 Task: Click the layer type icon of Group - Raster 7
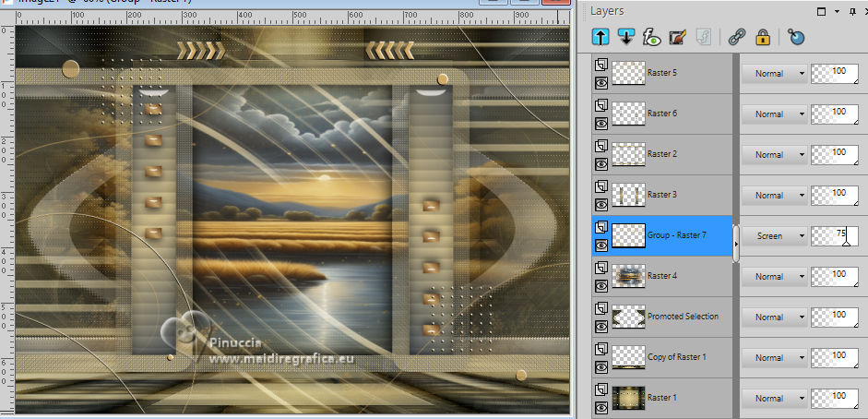coord(601,227)
